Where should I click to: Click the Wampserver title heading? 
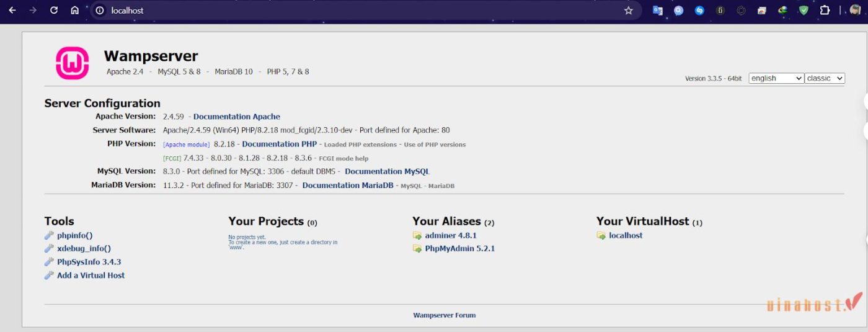coord(151,56)
